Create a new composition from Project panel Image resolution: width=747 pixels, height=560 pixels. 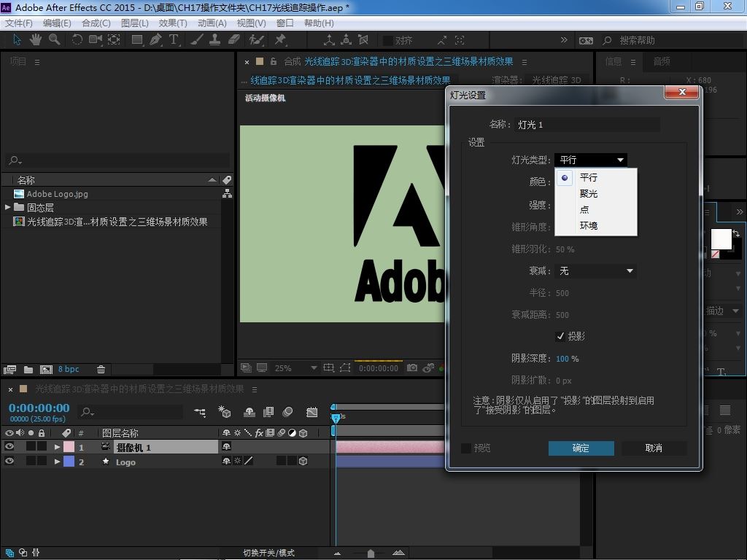click(46, 370)
